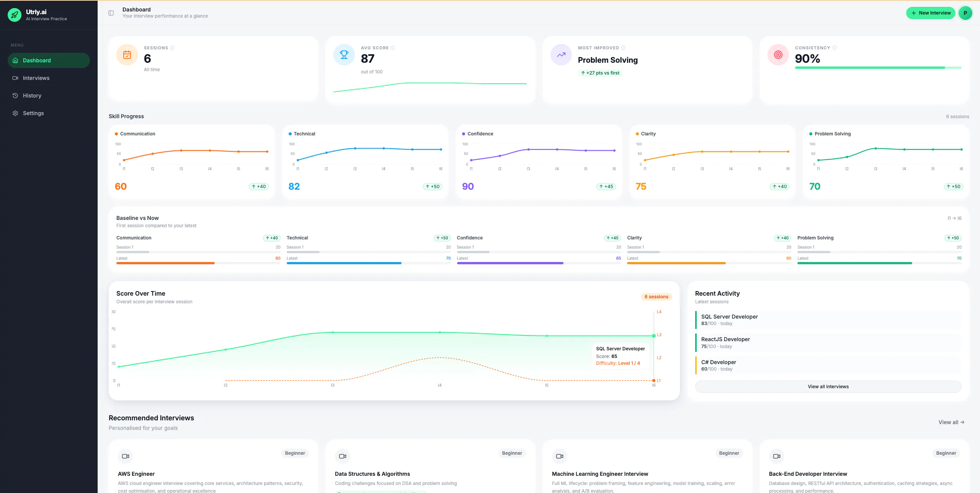The height and width of the screenshot is (493, 980).
Task: Click the View all interviews button
Action: (x=828, y=387)
